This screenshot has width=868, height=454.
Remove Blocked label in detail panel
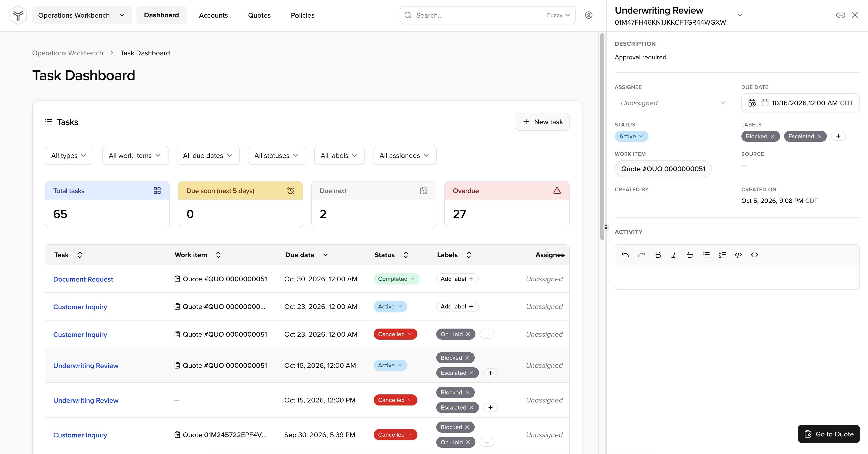point(773,136)
